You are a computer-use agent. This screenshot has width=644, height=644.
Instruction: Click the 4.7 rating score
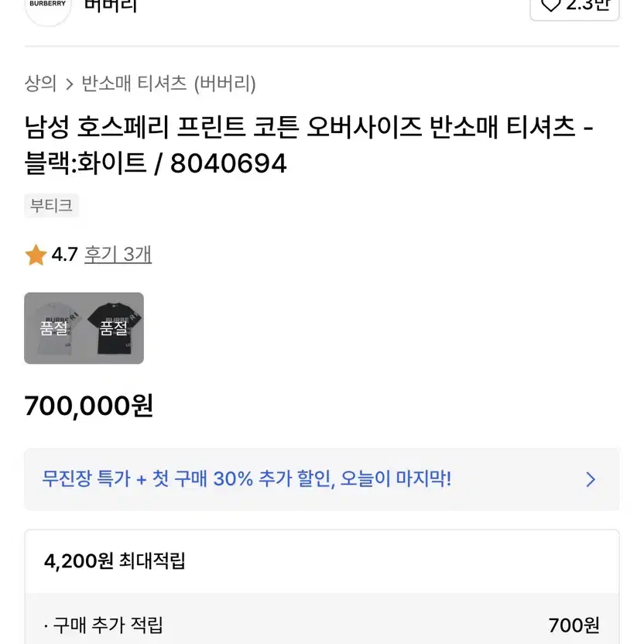64,254
